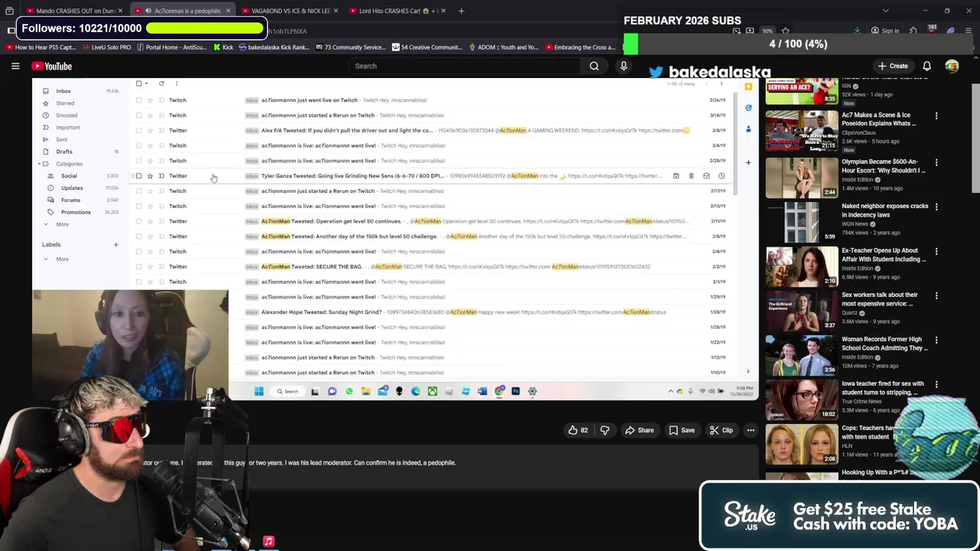Open the Google Keep side panel icon
Viewport: 980px width, 551px height.
(748, 87)
